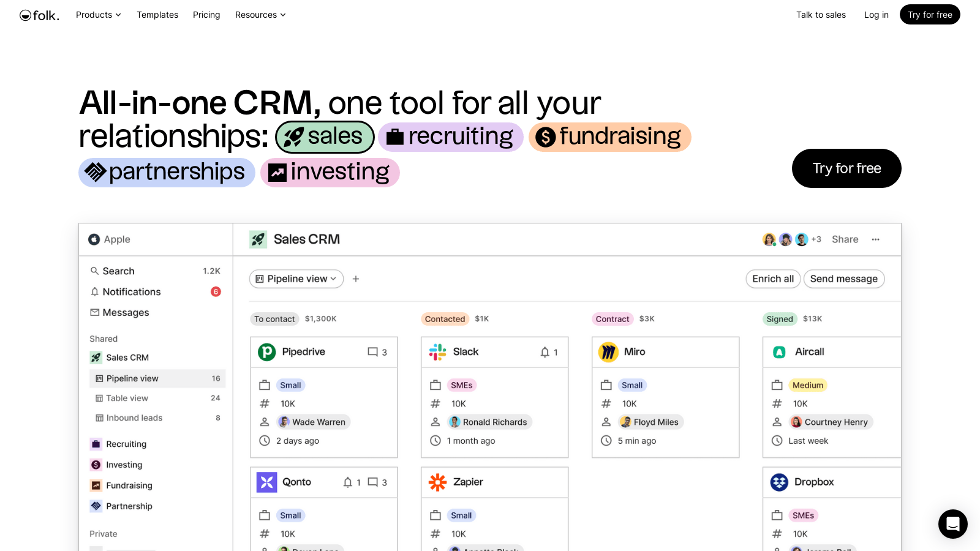Viewport: 980px width, 551px height.
Task: Open the chat widget bubble
Action: coord(953,524)
